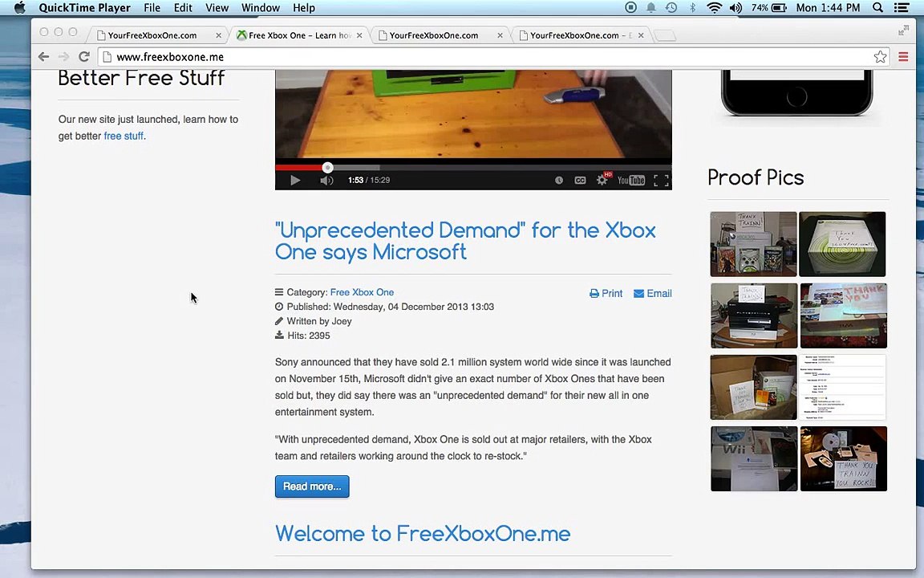Click the browser back arrow
This screenshot has height=578, width=924.
click(x=43, y=57)
